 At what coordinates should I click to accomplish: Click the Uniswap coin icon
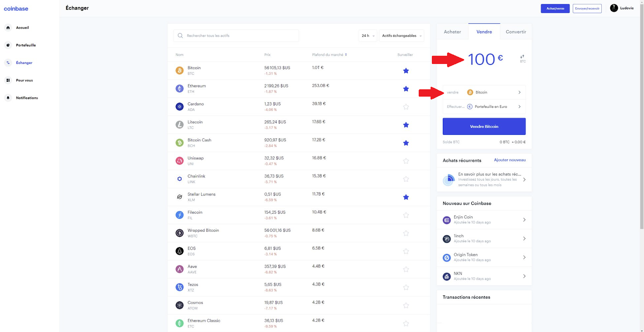180,161
